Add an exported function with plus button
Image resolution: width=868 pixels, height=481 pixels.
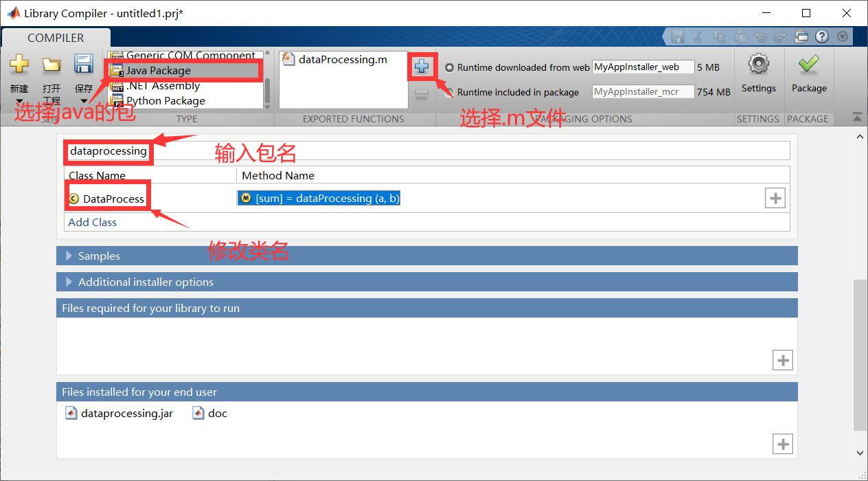[x=422, y=67]
